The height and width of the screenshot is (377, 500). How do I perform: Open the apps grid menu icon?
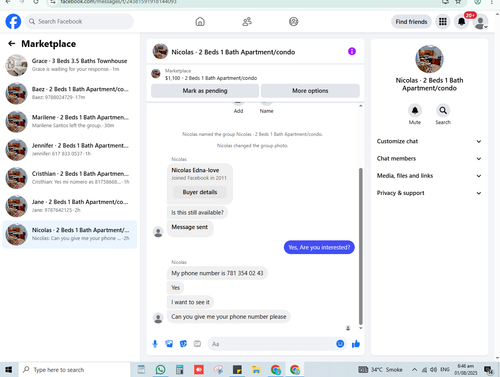(443, 22)
